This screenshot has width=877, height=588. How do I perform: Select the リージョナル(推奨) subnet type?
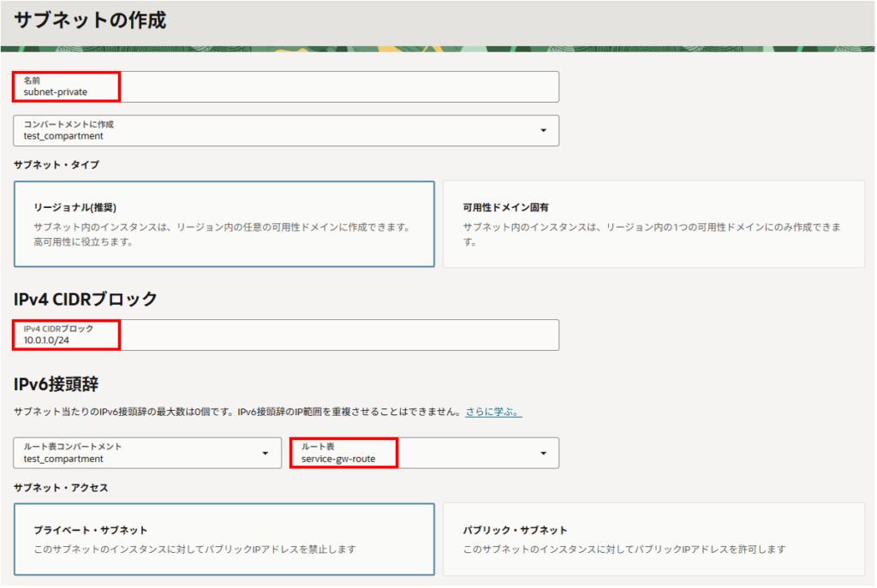224,224
